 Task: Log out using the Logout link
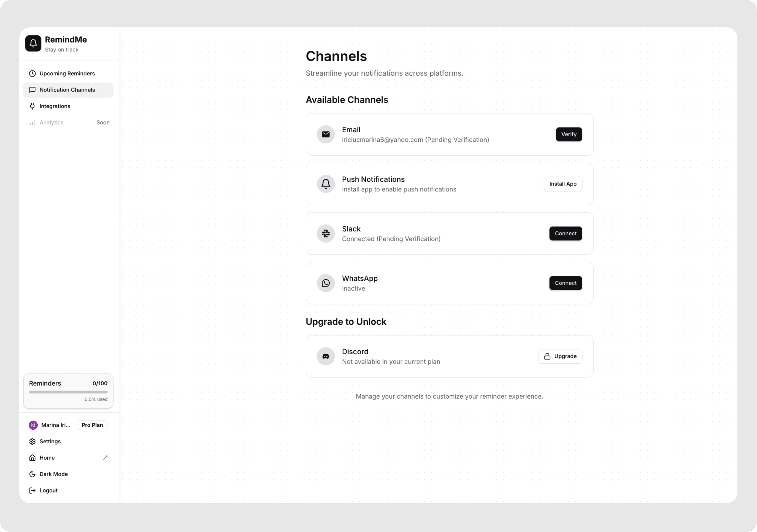click(x=48, y=490)
